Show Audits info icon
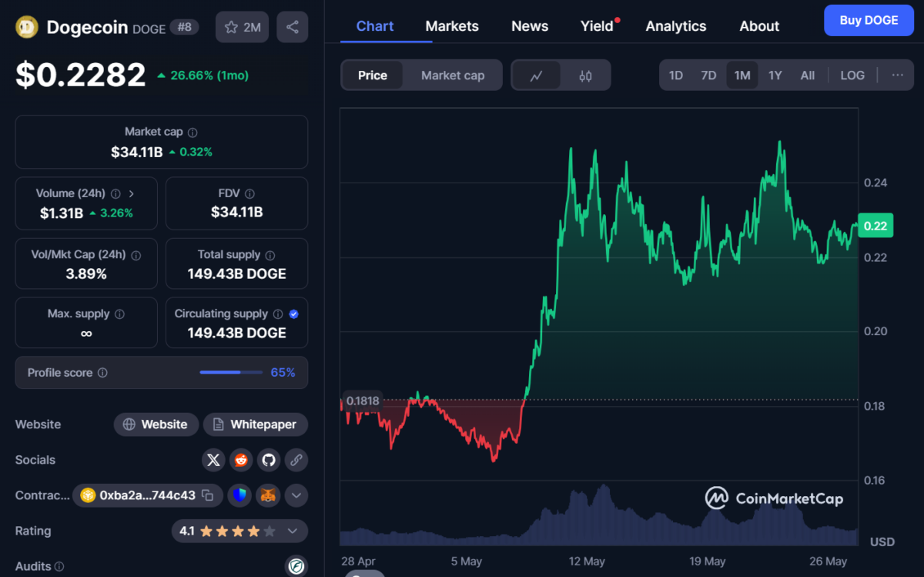The height and width of the screenshot is (577, 924). tap(61, 567)
